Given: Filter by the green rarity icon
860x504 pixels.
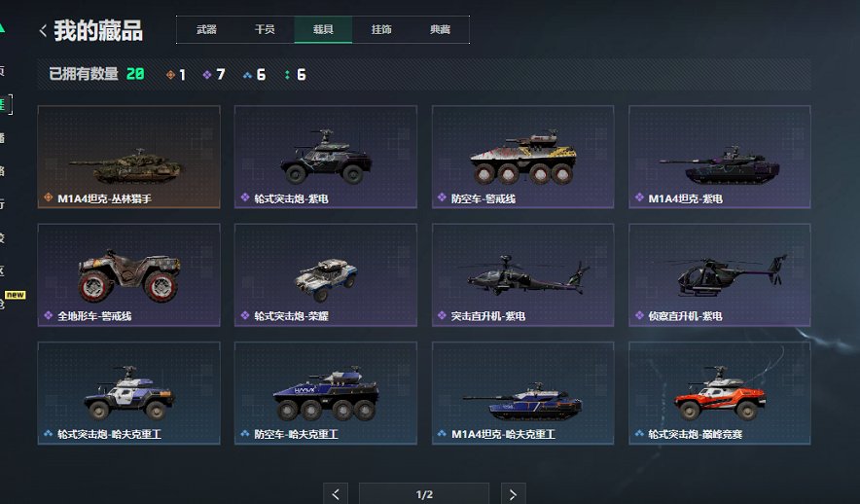Looking at the screenshot, I should (x=287, y=75).
